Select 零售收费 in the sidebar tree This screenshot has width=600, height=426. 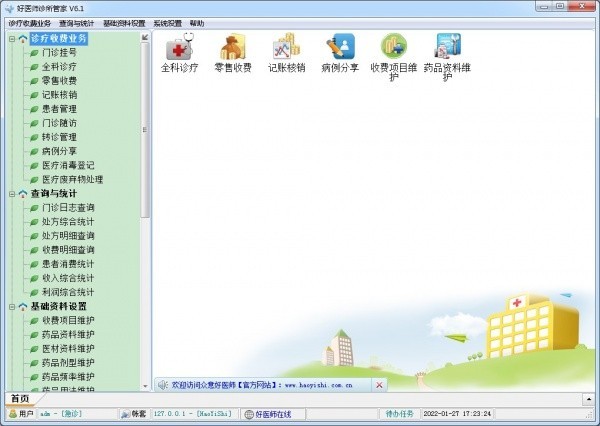[x=59, y=81]
